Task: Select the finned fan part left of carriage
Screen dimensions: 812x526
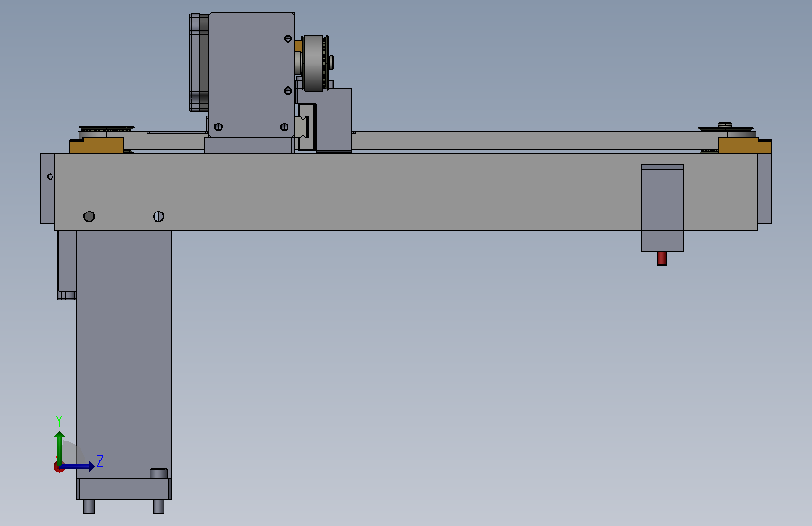Action: click(x=199, y=63)
